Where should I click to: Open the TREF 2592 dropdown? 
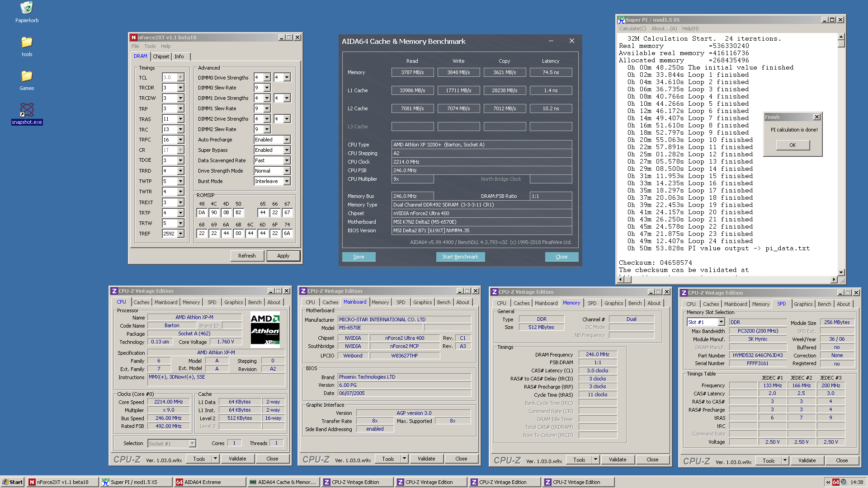coord(180,234)
